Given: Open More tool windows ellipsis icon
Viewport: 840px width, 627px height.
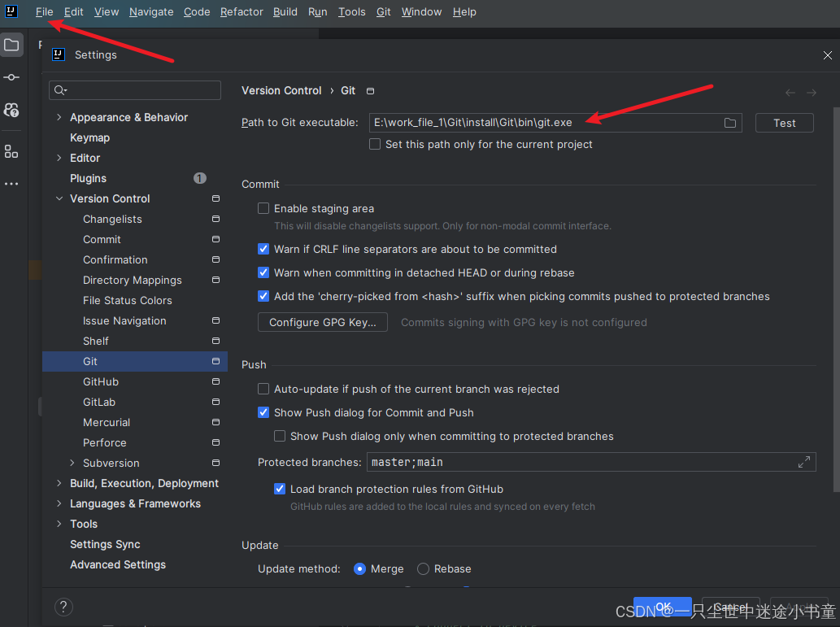Looking at the screenshot, I should coord(11,184).
